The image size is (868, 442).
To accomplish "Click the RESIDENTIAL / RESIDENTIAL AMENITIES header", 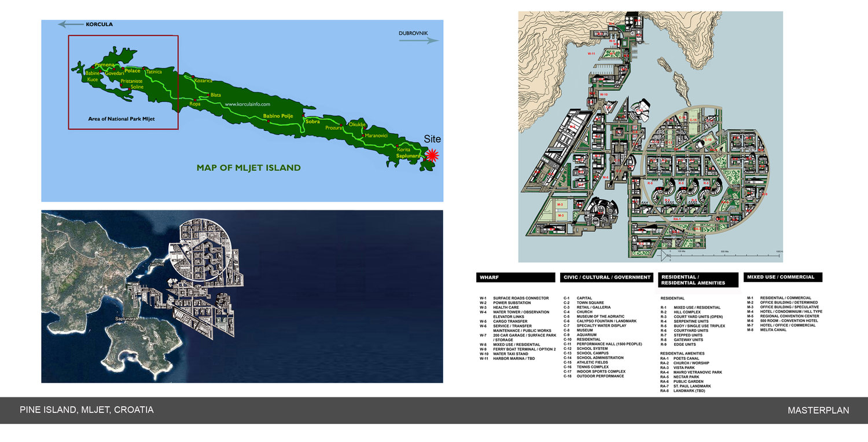I will click(x=698, y=280).
